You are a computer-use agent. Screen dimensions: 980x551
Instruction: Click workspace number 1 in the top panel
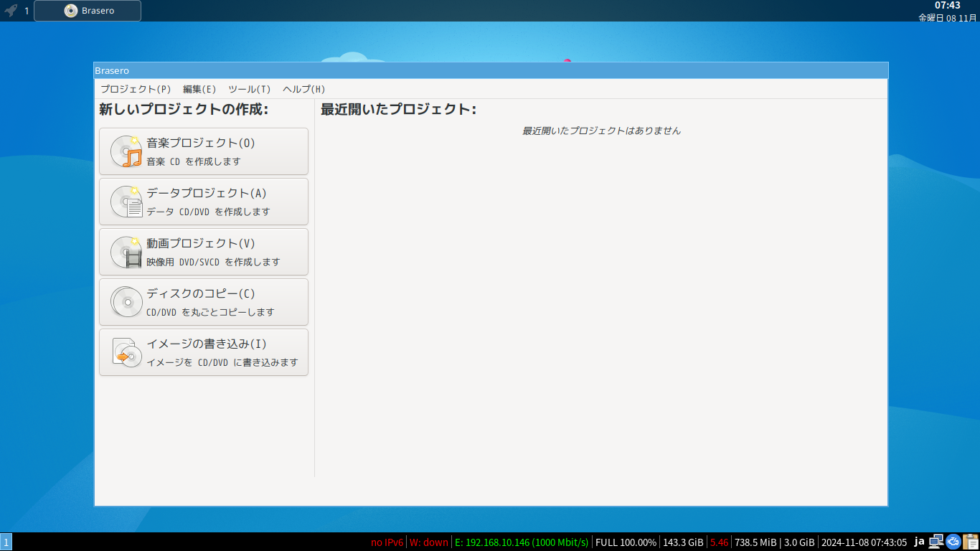tap(27, 11)
